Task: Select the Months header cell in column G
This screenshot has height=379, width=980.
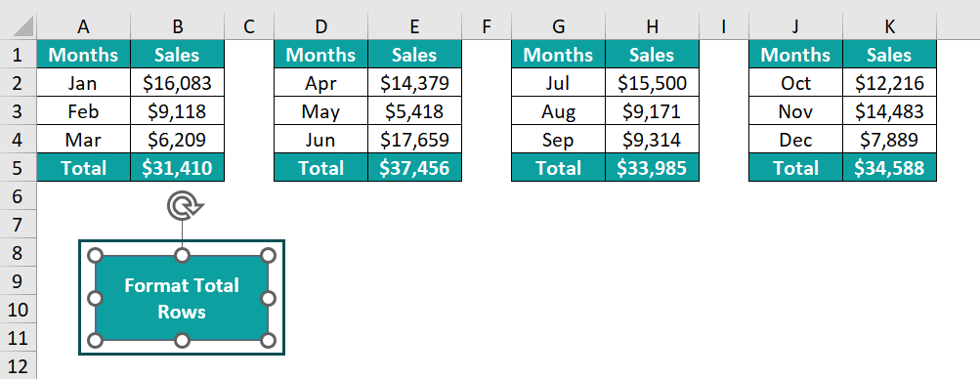Action: tap(558, 55)
